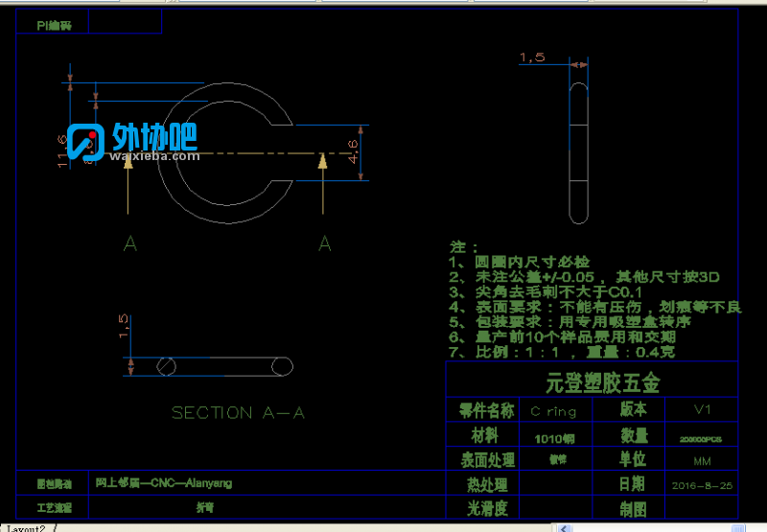Select the '光滑度' label cell
Viewport: 767px width, 532px height.
tap(487, 509)
